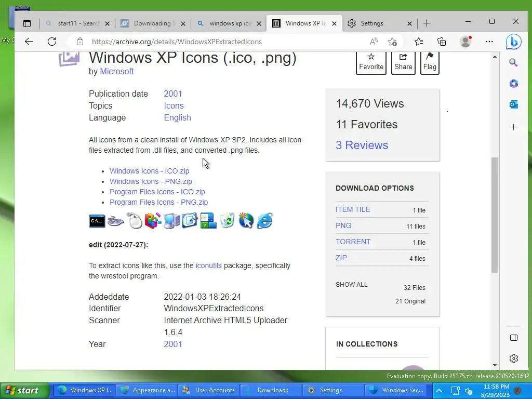Image resolution: width=532 pixels, height=399 pixels.
Task: Open the browser profile avatar
Action: click(x=465, y=42)
